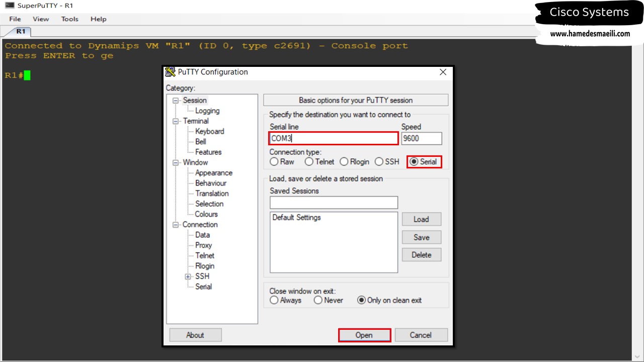Select Session category in the tree

[195, 101]
